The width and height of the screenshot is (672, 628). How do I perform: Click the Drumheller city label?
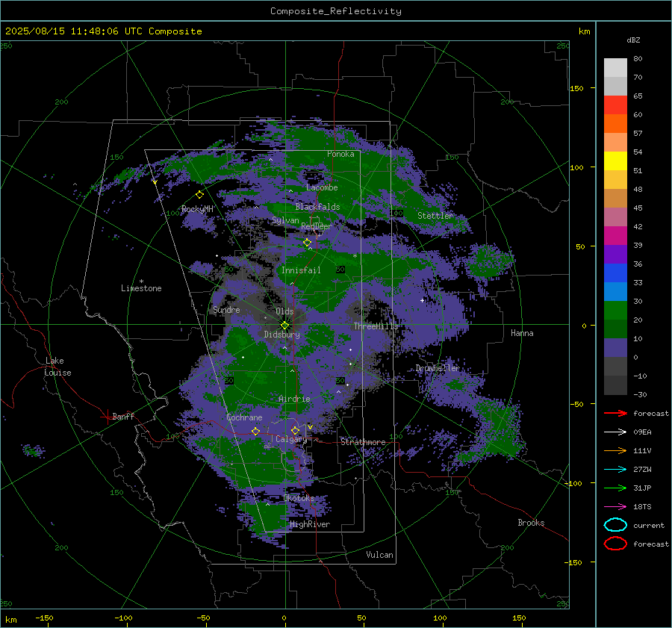(438, 368)
